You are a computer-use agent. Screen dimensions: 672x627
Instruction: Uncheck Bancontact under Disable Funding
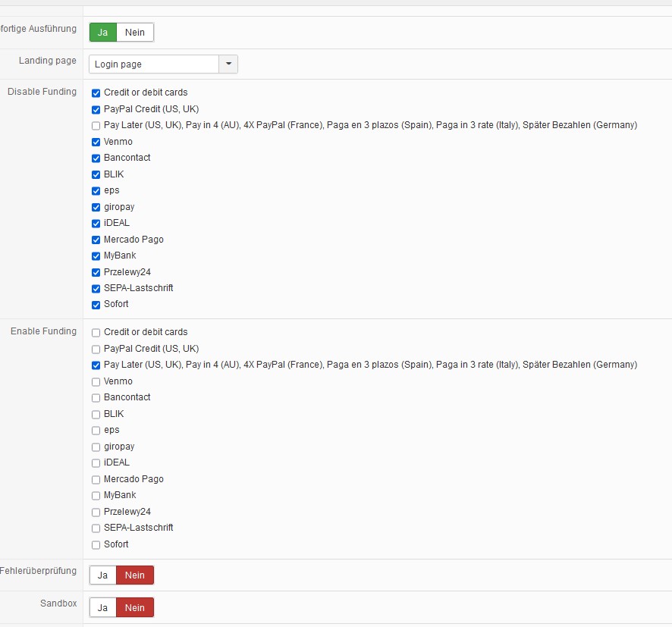[x=96, y=158]
